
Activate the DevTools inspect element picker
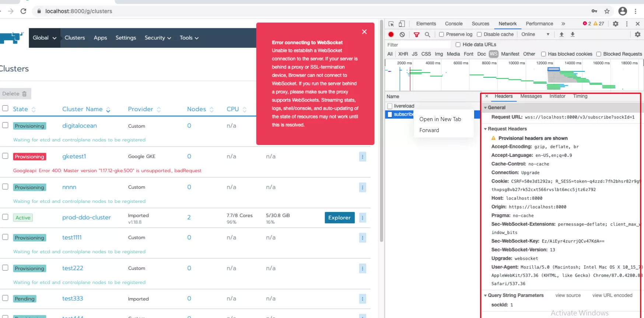point(391,24)
